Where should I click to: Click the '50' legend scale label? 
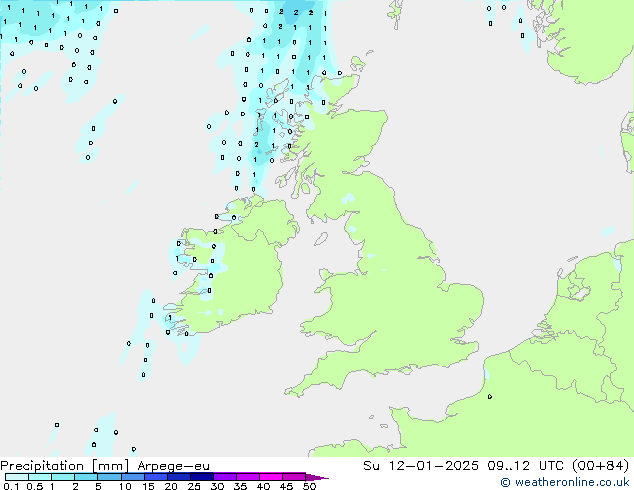[309, 486]
